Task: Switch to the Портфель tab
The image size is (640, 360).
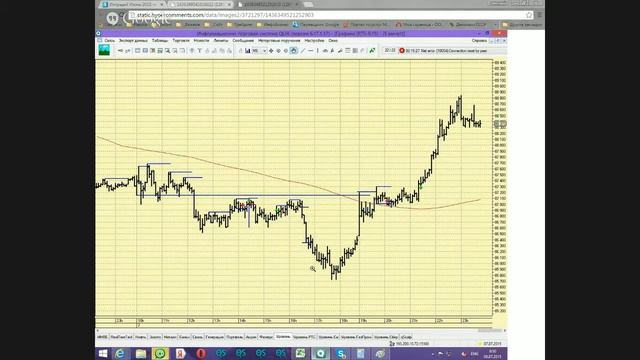Action: 234,337
